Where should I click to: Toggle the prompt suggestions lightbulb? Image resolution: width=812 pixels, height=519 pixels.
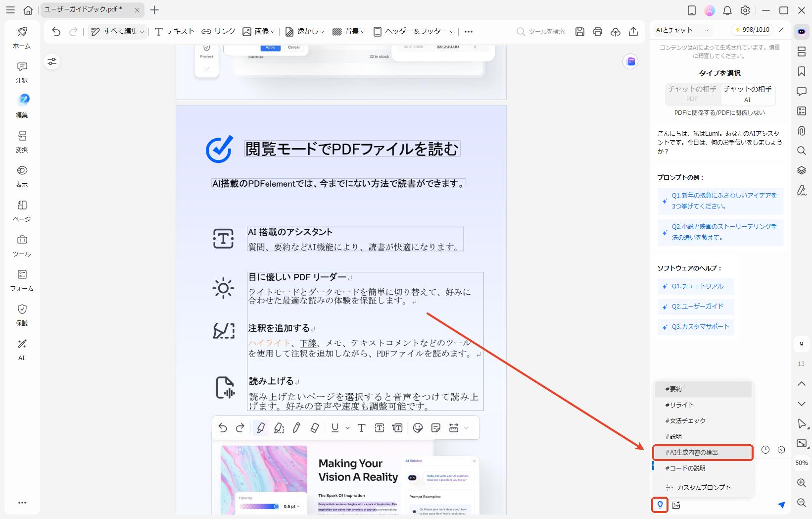(x=660, y=505)
